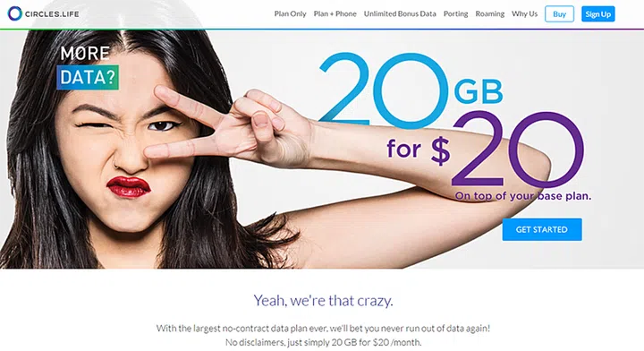Click the Circles.Life ring logo icon
This screenshot has width=644, height=351.
point(15,13)
